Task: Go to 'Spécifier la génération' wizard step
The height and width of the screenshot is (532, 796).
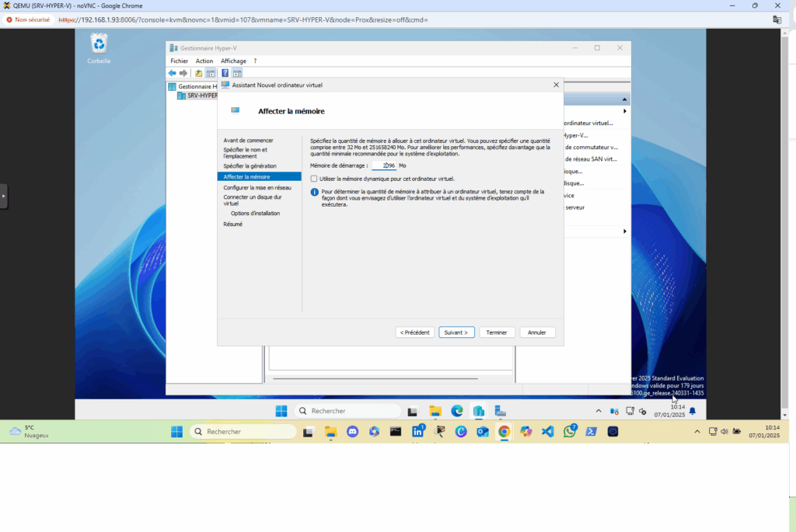Action: (x=250, y=166)
